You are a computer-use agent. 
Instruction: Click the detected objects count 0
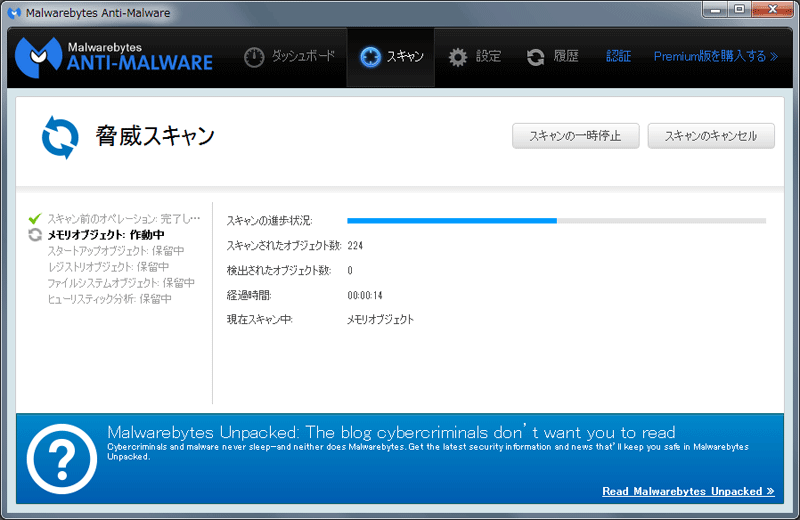pyautogui.click(x=350, y=270)
